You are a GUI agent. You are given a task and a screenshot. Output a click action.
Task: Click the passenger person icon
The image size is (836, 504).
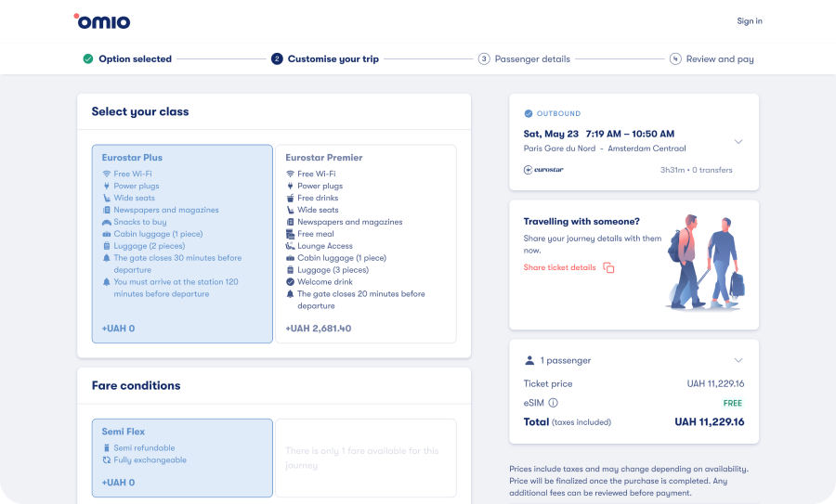(529, 360)
